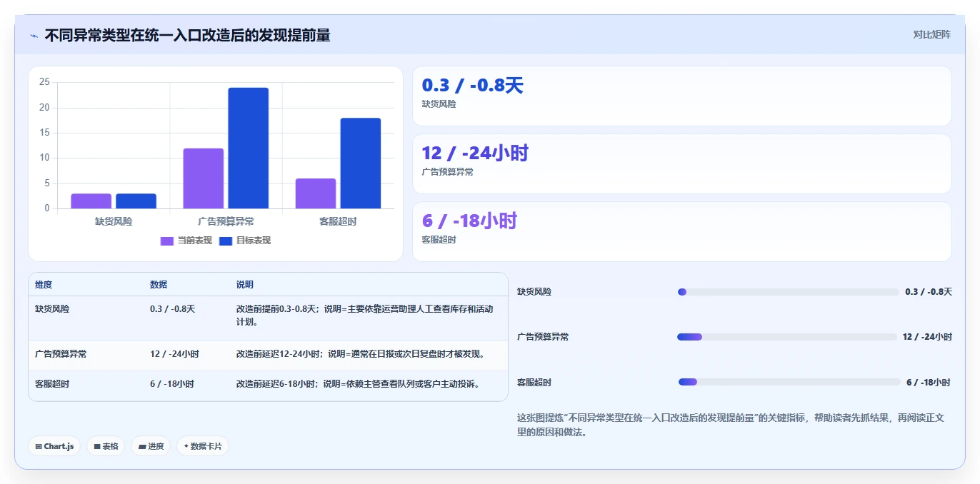Click the 维度 table column header
Viewport: 980px width, 484px height.
pos(44,284)
